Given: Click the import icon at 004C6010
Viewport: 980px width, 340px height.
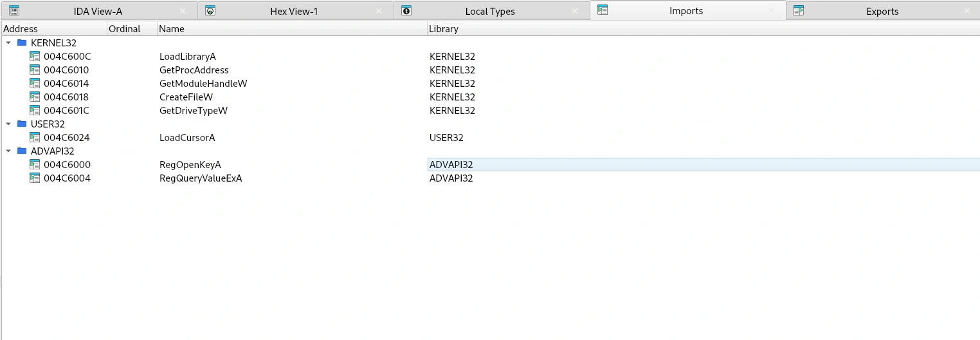Looking at the screenshot, I should [x=35, y=70].
